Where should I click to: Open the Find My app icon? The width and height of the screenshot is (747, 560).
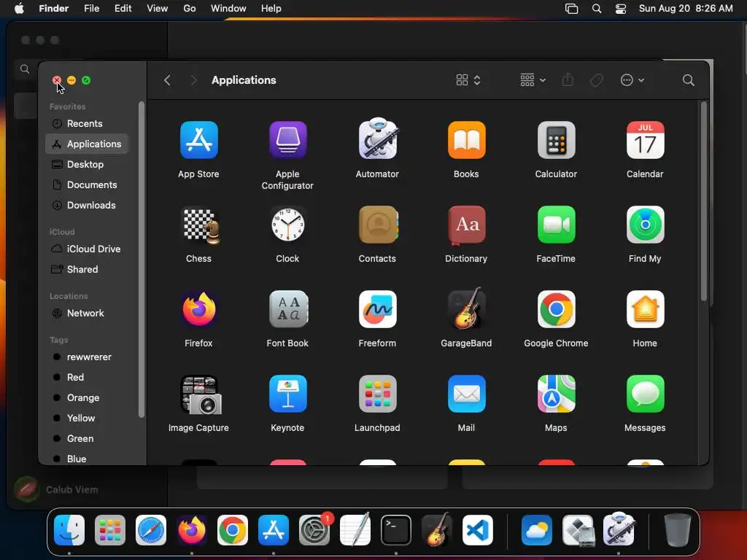645,225
